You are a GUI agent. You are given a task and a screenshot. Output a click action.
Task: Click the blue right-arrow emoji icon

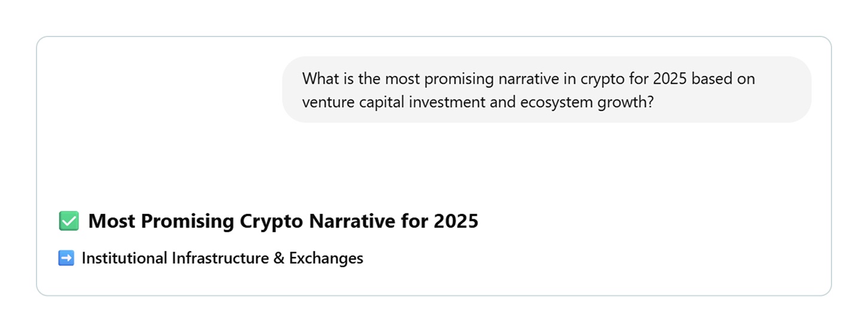coord(66,258)
